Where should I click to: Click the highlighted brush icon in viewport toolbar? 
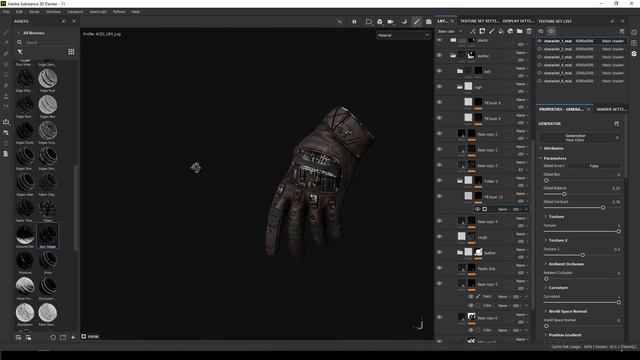(416, 22)
